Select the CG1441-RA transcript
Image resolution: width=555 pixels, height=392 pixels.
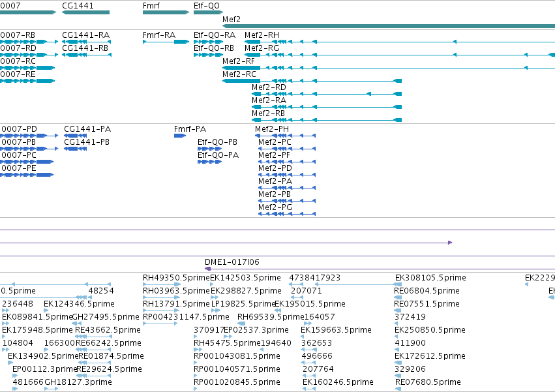point(86,35)
